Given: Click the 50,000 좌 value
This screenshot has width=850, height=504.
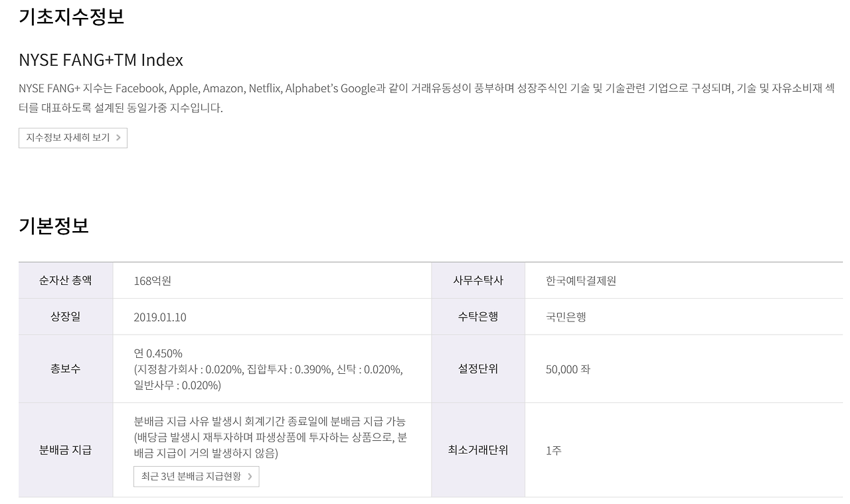Looking at the screenshot, I should click(568, 369).
